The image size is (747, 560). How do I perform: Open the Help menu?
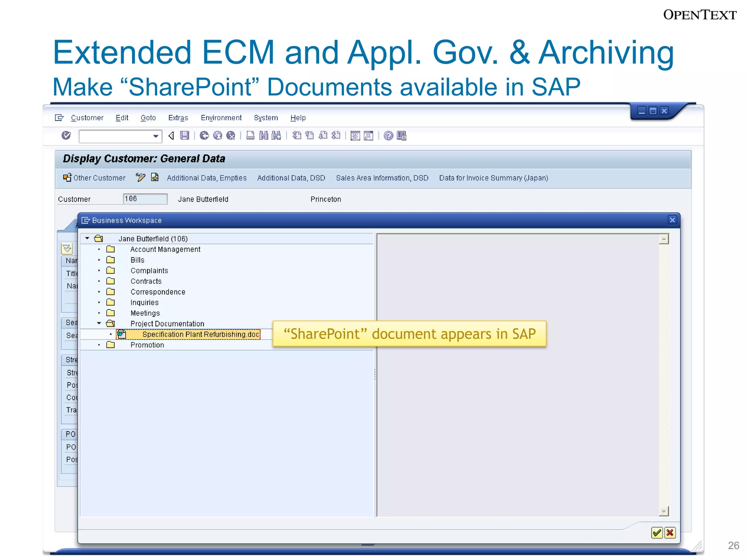click(x=298, y=118)
